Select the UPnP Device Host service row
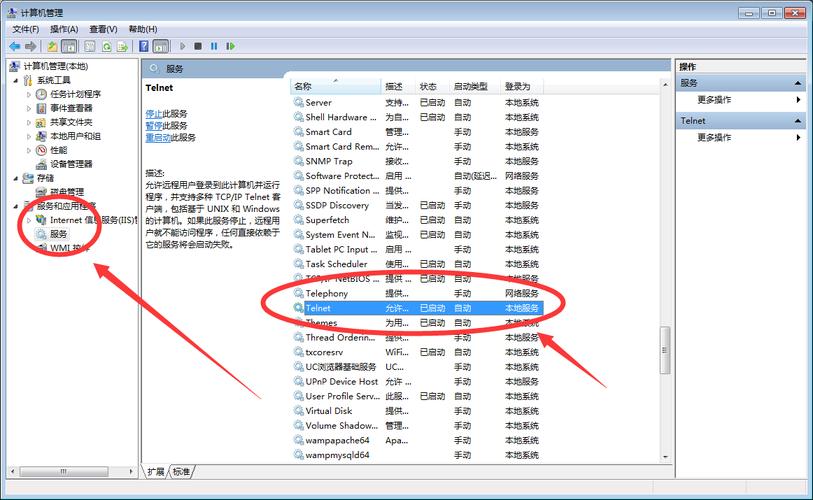 pos(418,382)
